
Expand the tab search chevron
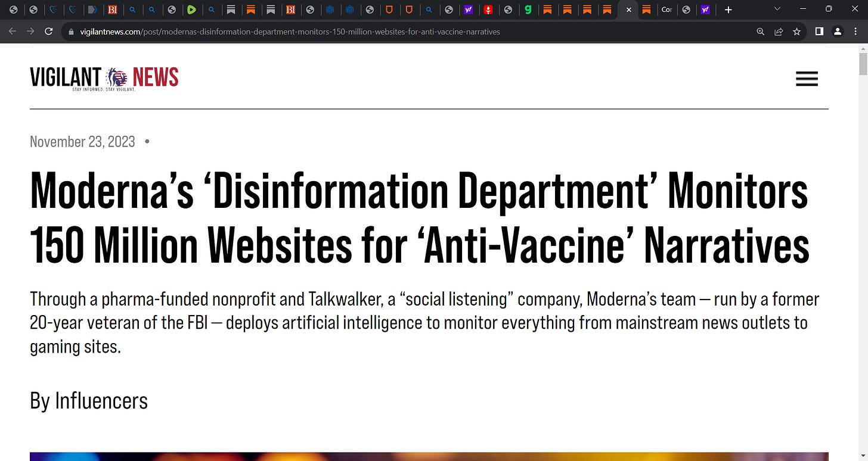(x=777, y=9)
